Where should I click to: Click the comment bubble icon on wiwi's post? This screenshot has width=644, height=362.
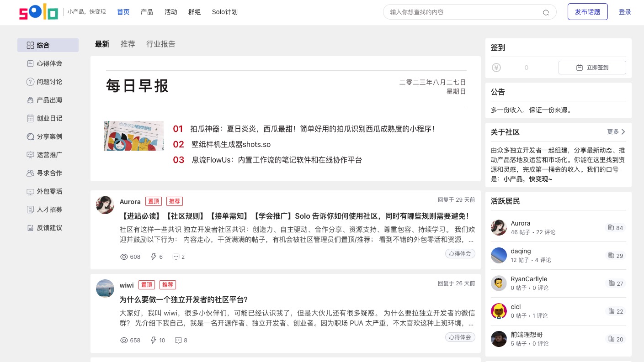(178, 340)
